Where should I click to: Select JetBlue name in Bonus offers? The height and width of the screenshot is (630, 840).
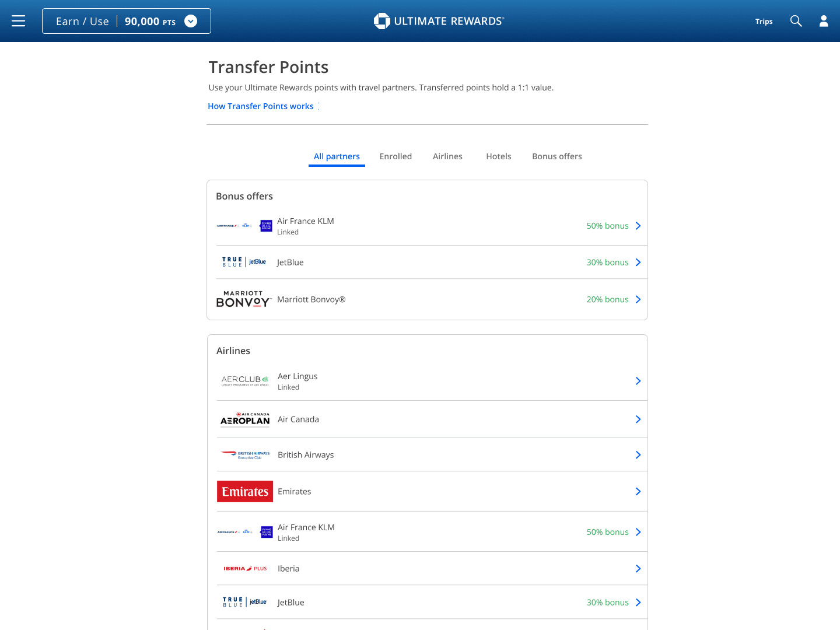(290, 262)
